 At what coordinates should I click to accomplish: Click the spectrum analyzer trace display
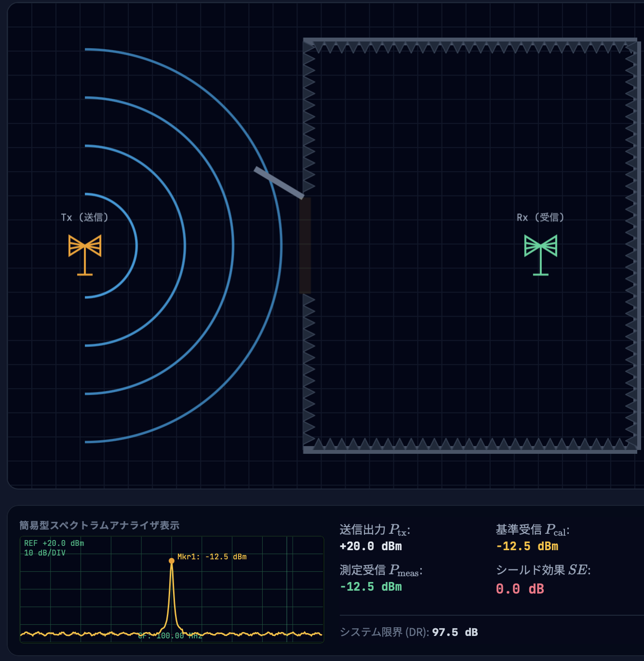pos(172,589)
